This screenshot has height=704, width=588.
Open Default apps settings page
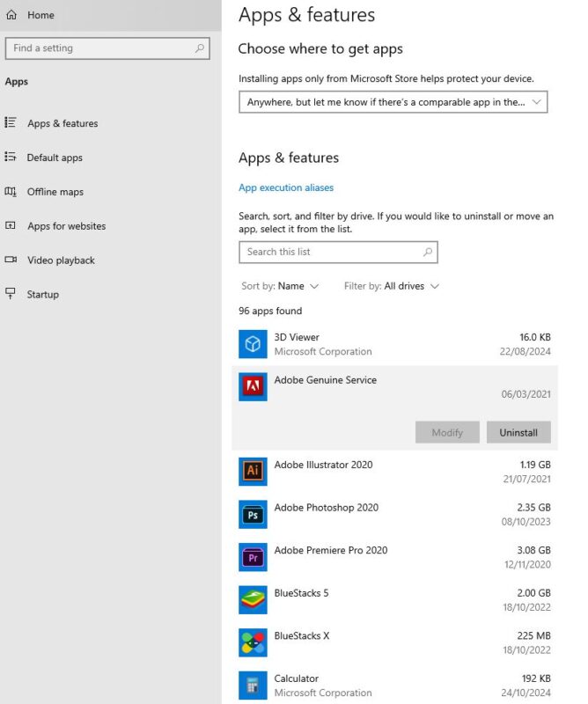pyautogui.click(x=55, y=158)
